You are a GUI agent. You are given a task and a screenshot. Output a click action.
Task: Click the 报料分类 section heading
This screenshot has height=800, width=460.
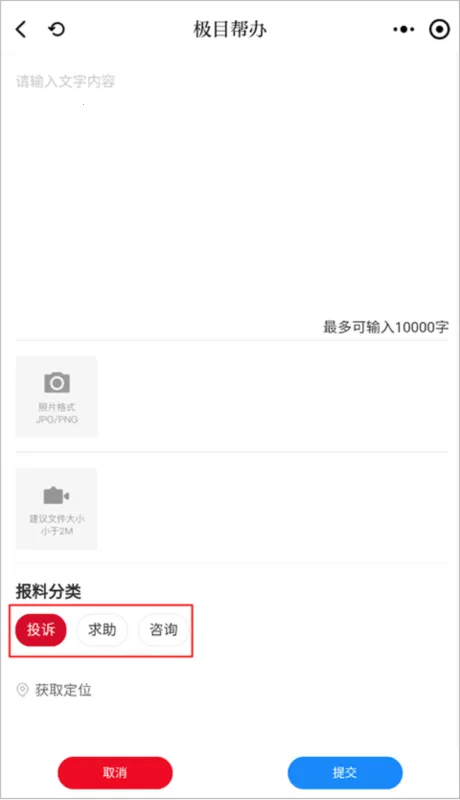pyautogui.click(x=48, y=592)
